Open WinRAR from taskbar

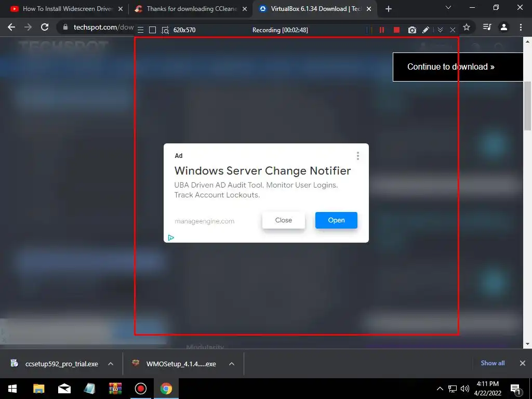pyautogui.click(x=115, y=389)
